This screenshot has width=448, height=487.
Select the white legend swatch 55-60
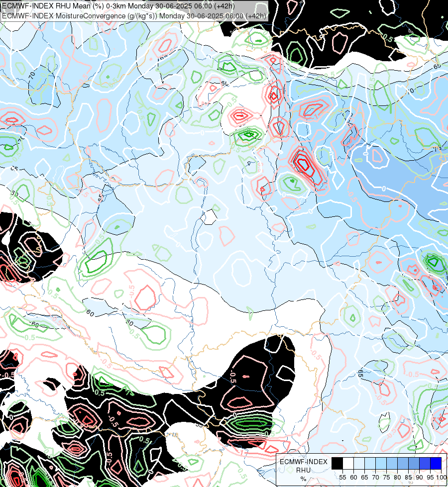[348, 463]
